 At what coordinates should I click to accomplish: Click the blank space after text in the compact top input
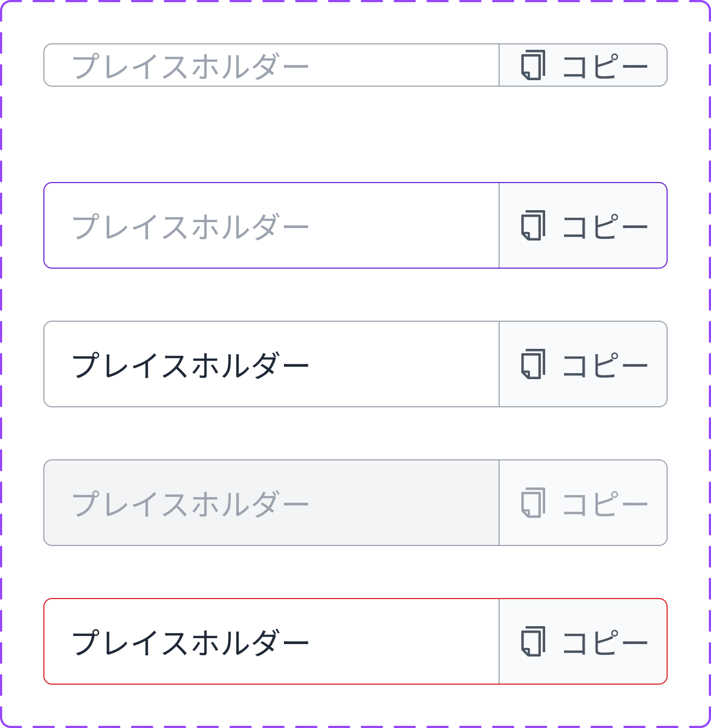pyautogui.click(x=404, y=66)
